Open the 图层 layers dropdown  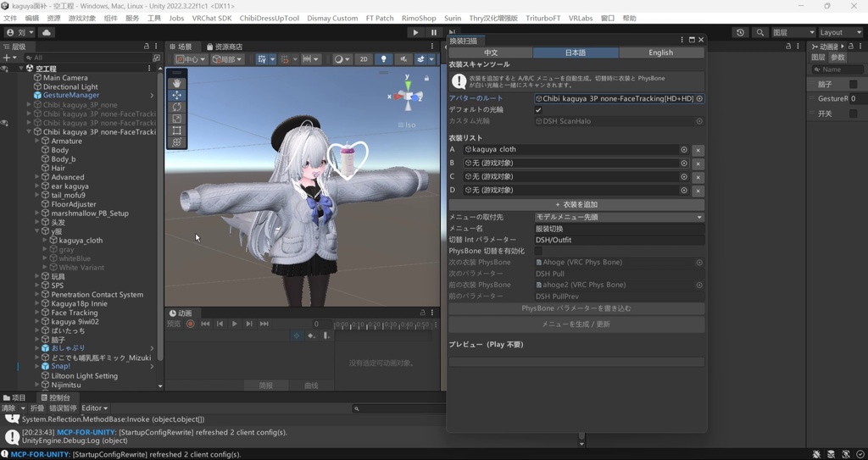pos(793,33)
